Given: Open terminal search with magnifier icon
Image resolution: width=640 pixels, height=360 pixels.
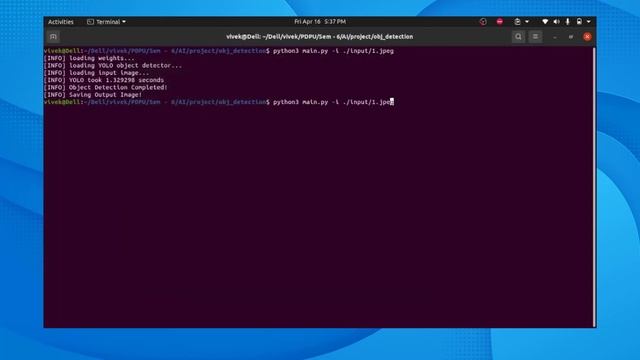Looking at the screenshot, I should (518, 37).
